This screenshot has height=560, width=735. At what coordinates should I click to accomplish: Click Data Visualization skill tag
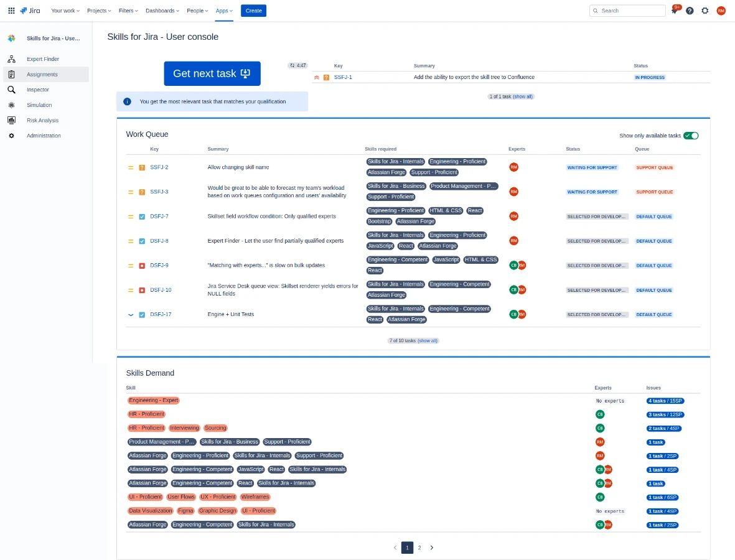coord(151,511)
